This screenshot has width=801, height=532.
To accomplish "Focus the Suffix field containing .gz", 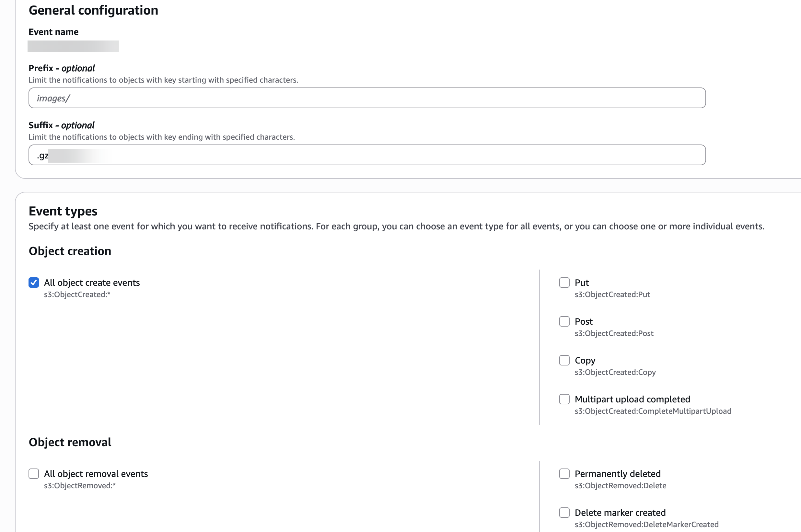I will [x=367, y=155].
